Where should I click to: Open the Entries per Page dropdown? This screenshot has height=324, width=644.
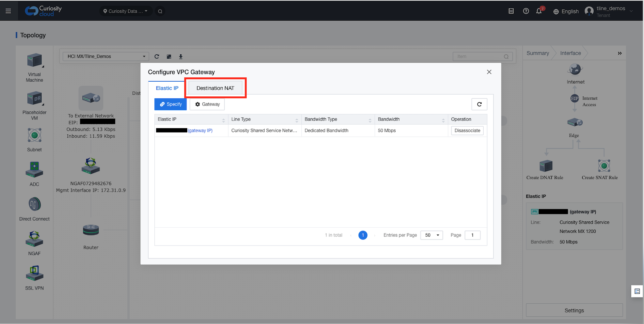click(x=431, y=235)
